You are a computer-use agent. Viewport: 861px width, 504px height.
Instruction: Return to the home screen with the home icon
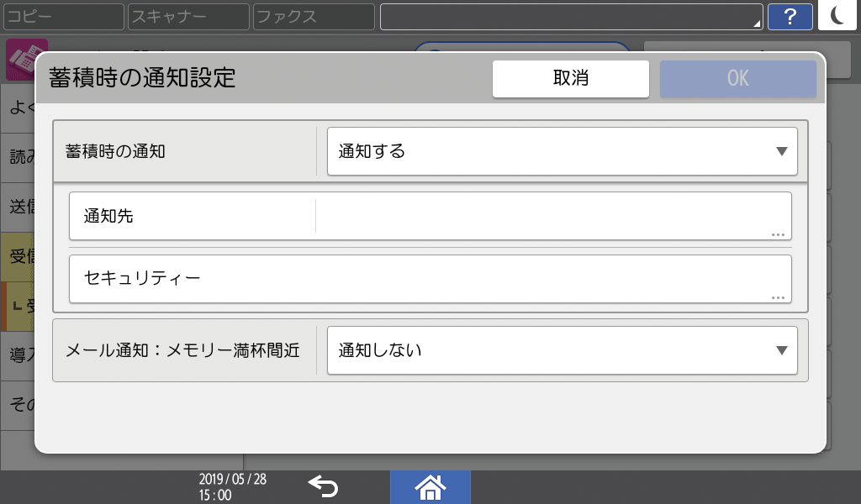(430, 487)
